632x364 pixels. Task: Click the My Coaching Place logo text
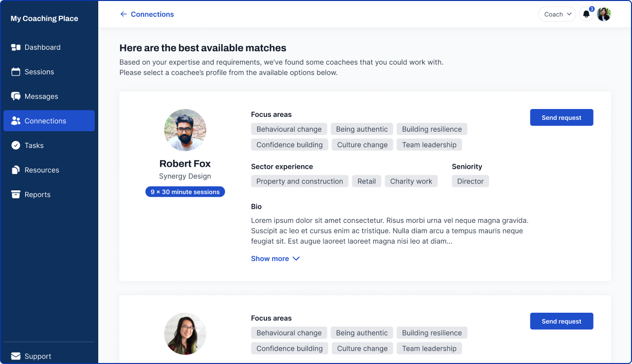pyautogui.click(x=44, y=19)
